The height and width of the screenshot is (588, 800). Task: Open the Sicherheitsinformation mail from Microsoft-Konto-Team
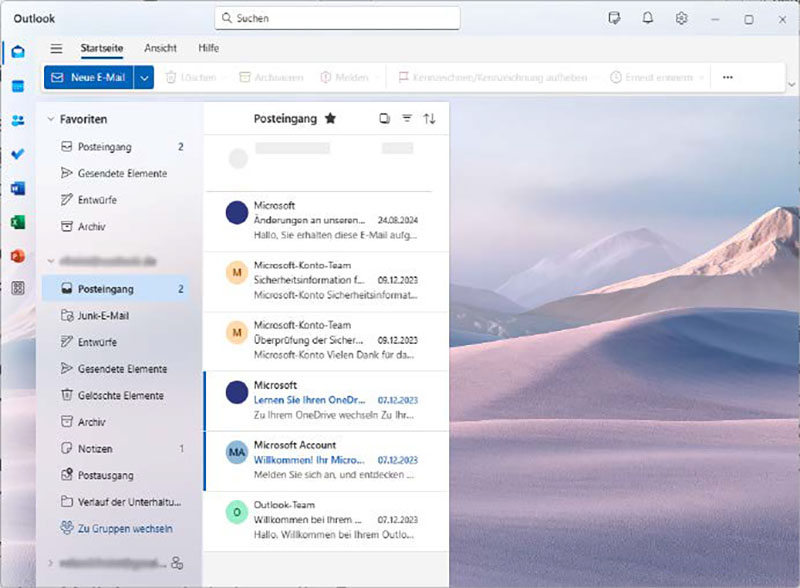(x=327, y=280)
